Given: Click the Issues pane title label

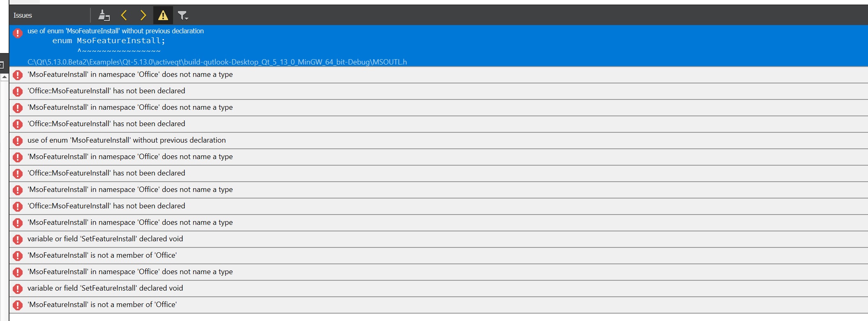Looking at the screenshot, I should [x=23, y=16].
